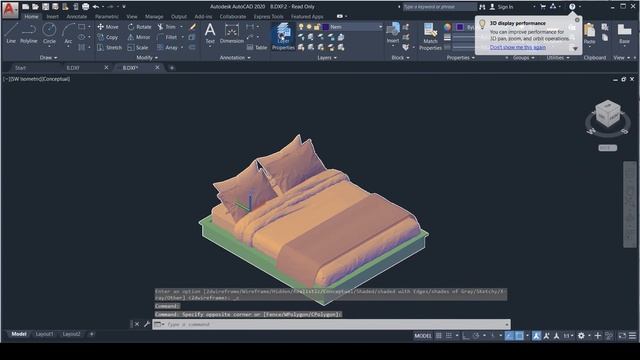Add a new drawing tab with plus
Image resolution: width=640 pixels, height=360 pixels.
172,68
